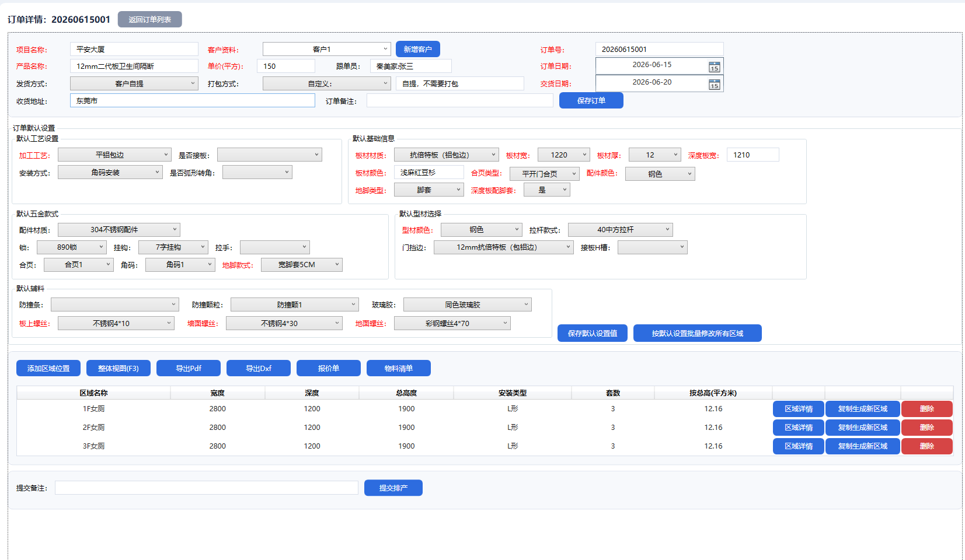The image size is (965, 560).
Task: Export the order via 导出Pdf
Action: click(189, 368)
